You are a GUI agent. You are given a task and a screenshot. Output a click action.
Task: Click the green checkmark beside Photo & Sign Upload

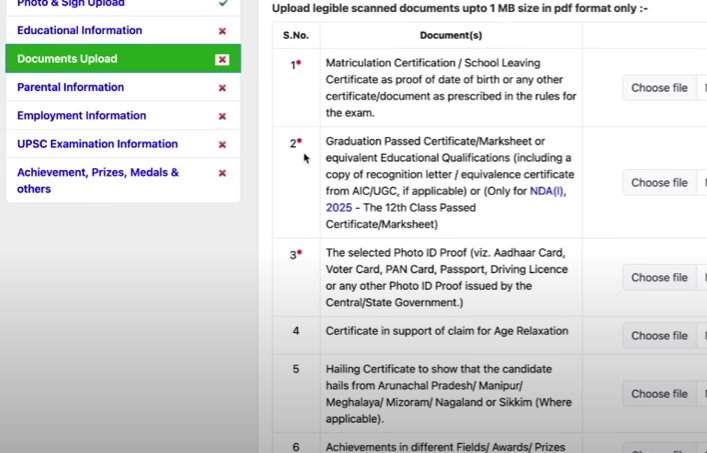pyautogui.click(x=222, y=4)
